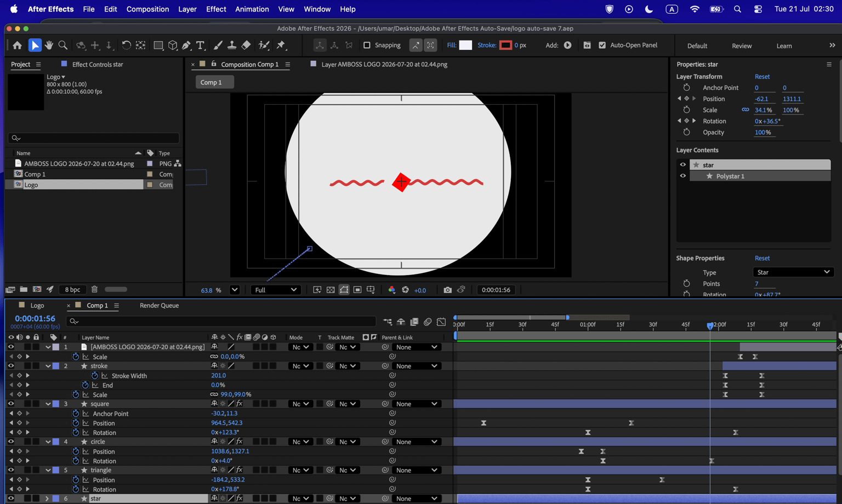Open the red Stroke color swatch

pos(505,45)
